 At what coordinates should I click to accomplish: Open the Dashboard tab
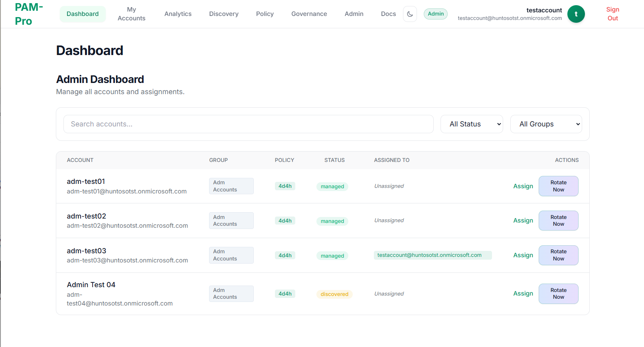83,14
